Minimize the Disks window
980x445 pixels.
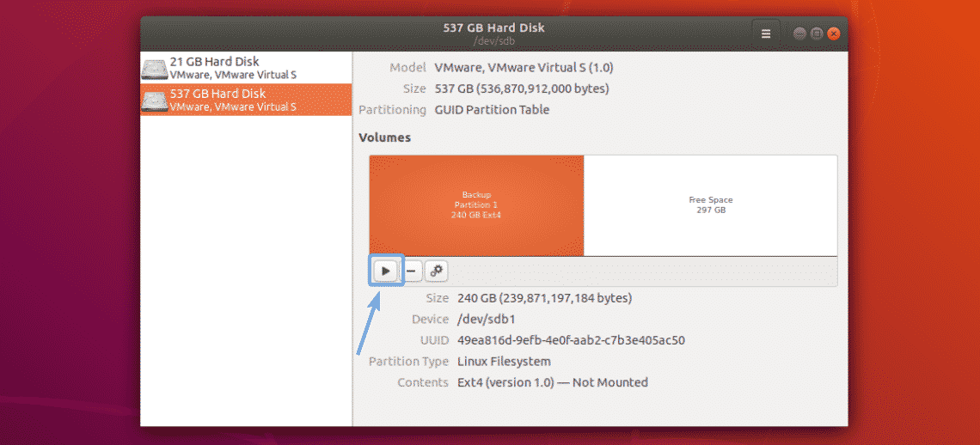tap(799, 34)
